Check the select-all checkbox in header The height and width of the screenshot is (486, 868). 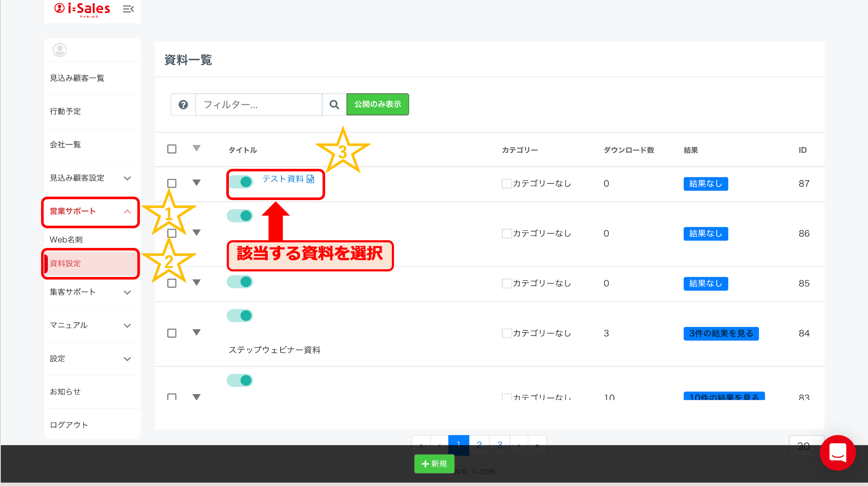click(172, 149)
